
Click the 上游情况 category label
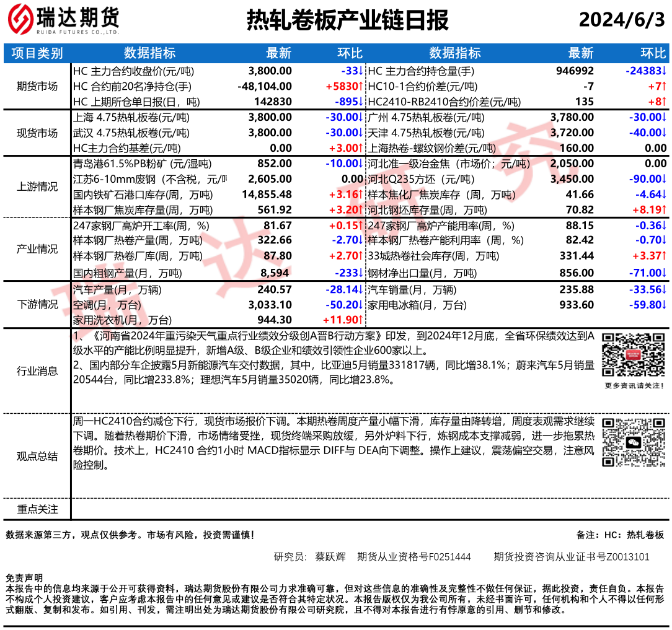click(x=37, y=186)
